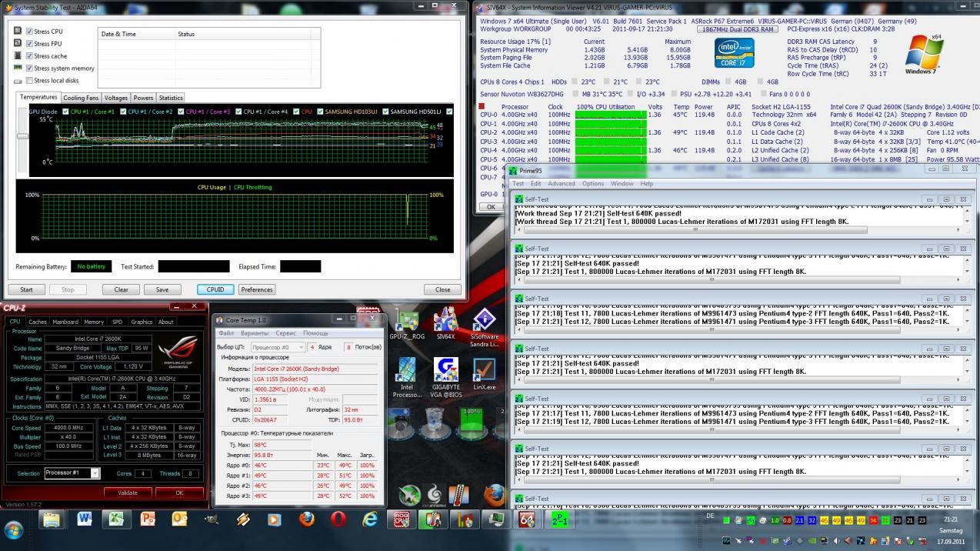This screenshot has height=551, width=980.
Task: Open Memory tab in CPU-Z
Action: (94, 322)
